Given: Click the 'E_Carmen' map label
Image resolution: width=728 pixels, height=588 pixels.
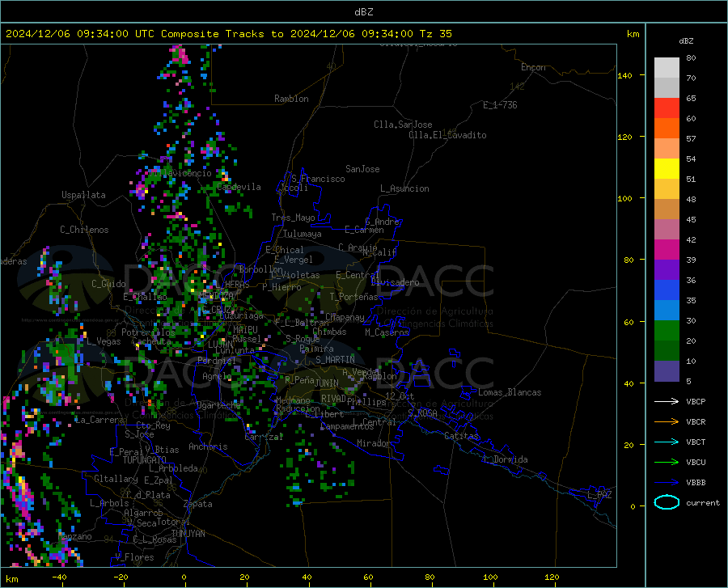Looking at the screenshot, I should coord(364,230).
